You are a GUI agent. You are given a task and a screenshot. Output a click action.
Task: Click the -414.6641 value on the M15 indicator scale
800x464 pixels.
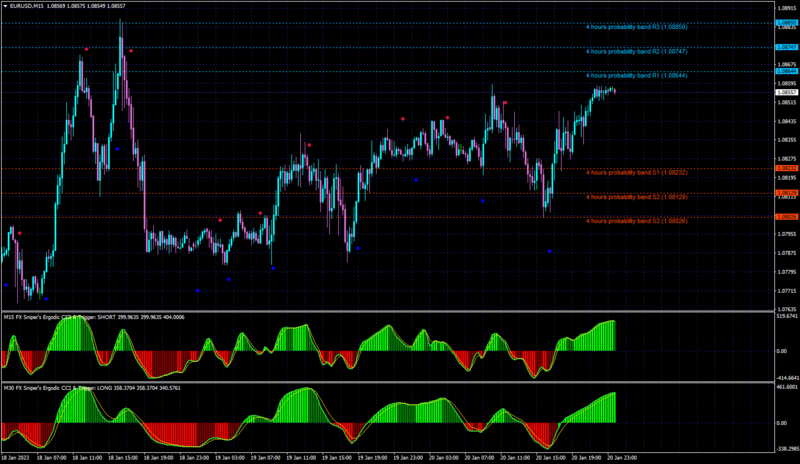[787, 378]
